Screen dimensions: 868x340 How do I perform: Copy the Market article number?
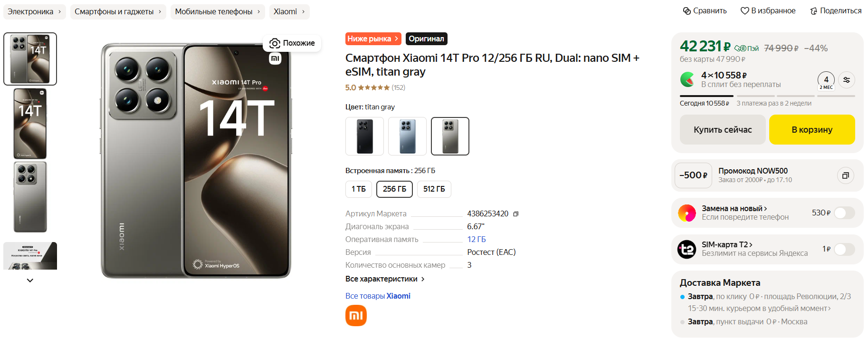pos(516,214)
